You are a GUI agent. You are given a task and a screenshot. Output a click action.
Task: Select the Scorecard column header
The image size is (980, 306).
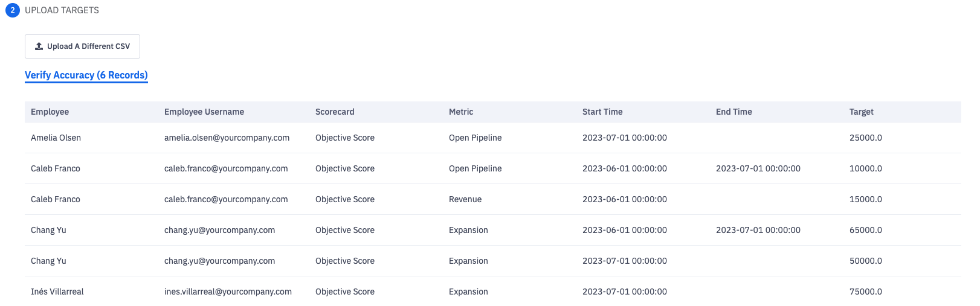pyautogui.click(x=335, y=112)
